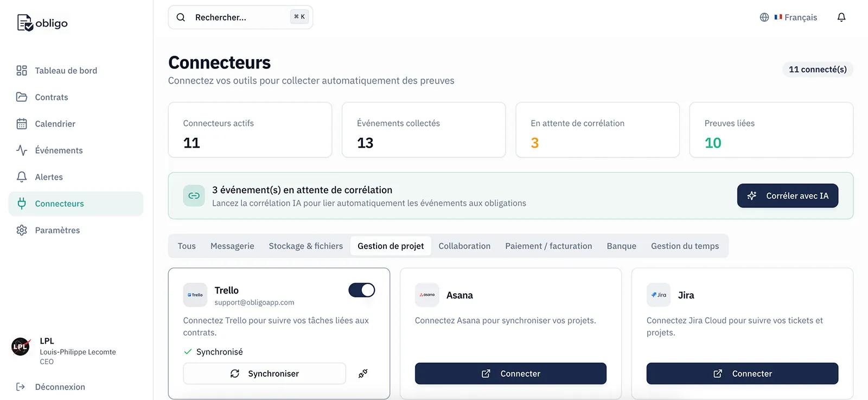Click the notifications bell icon
Viewport: 868px width, 400px height.
[841, 17]
